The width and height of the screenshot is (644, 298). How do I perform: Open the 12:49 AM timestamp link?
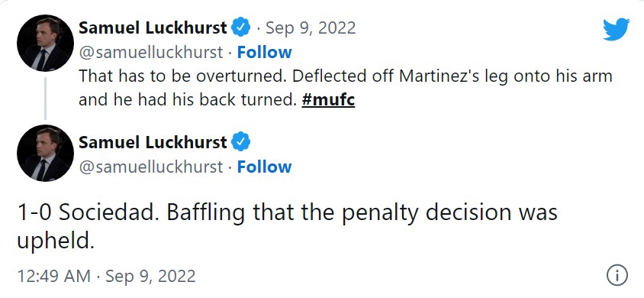(x=106, y=276)
